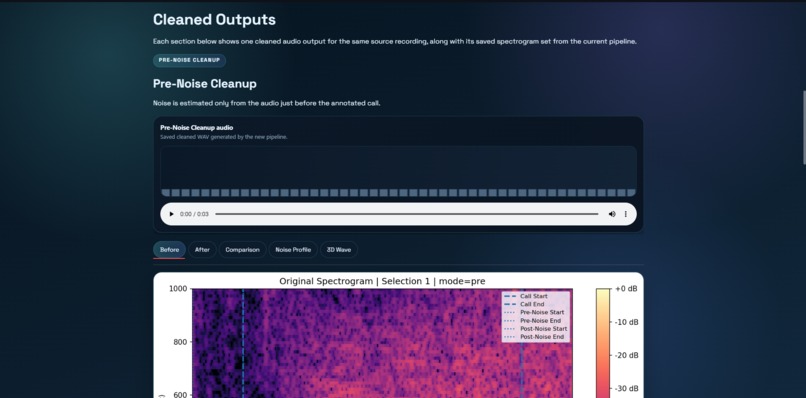The width and height of the screenshot is (806, 398).
Task: Mute the audio player volume
Action: [x=612, y=214]
